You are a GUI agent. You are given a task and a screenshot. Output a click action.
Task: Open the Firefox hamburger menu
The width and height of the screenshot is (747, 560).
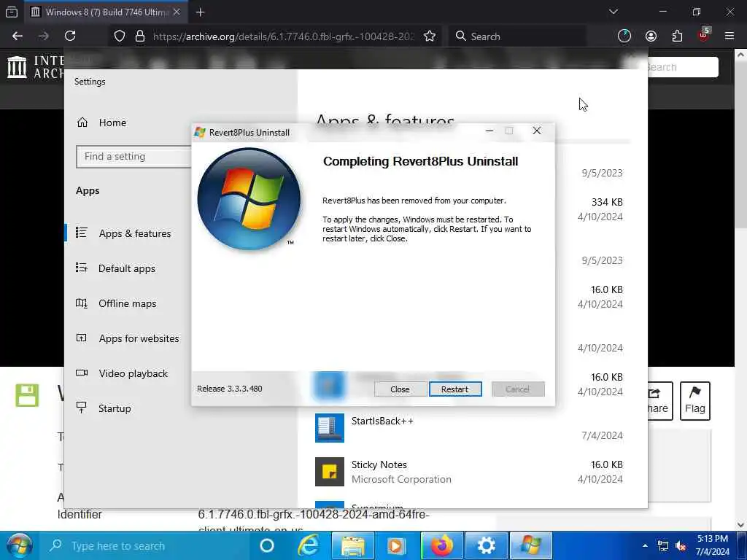coord(729,36)
